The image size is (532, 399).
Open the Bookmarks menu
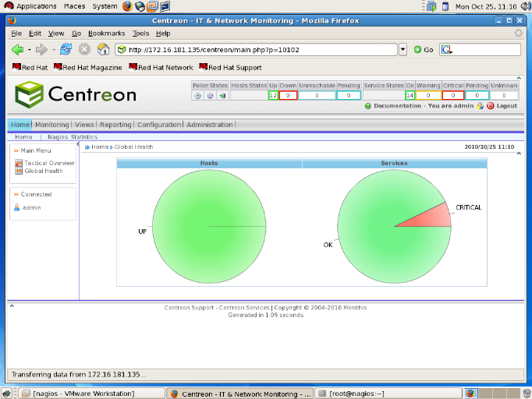tap(106, 34)
